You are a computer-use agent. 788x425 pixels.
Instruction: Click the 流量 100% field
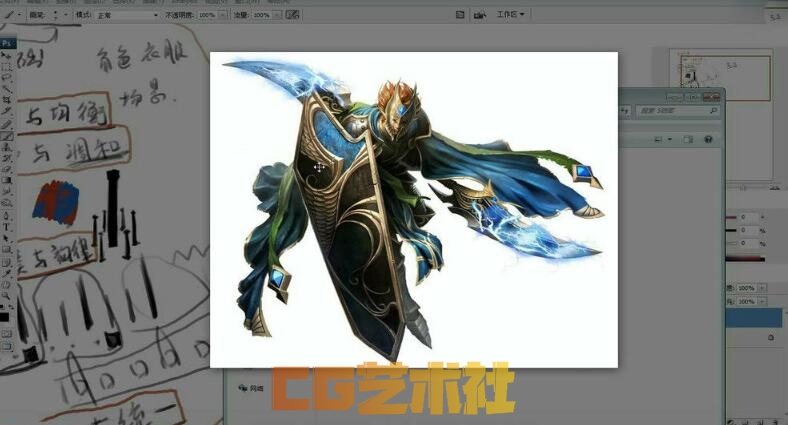[x=262, y=15]
